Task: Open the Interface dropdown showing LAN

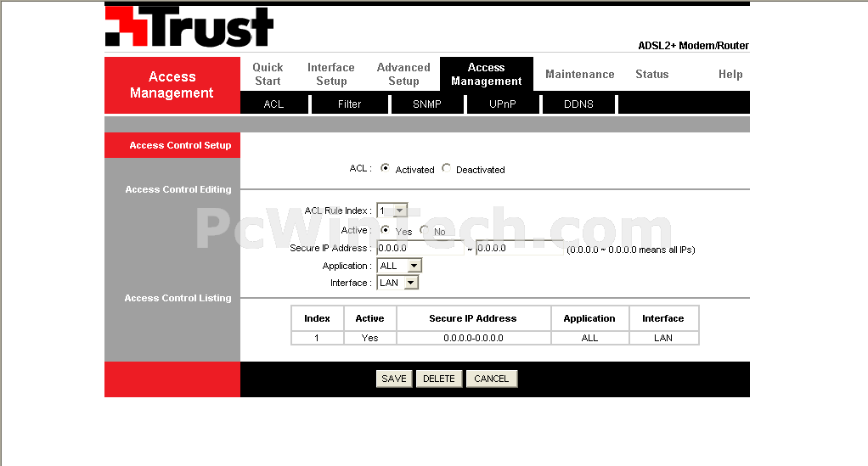Action: 397,283
